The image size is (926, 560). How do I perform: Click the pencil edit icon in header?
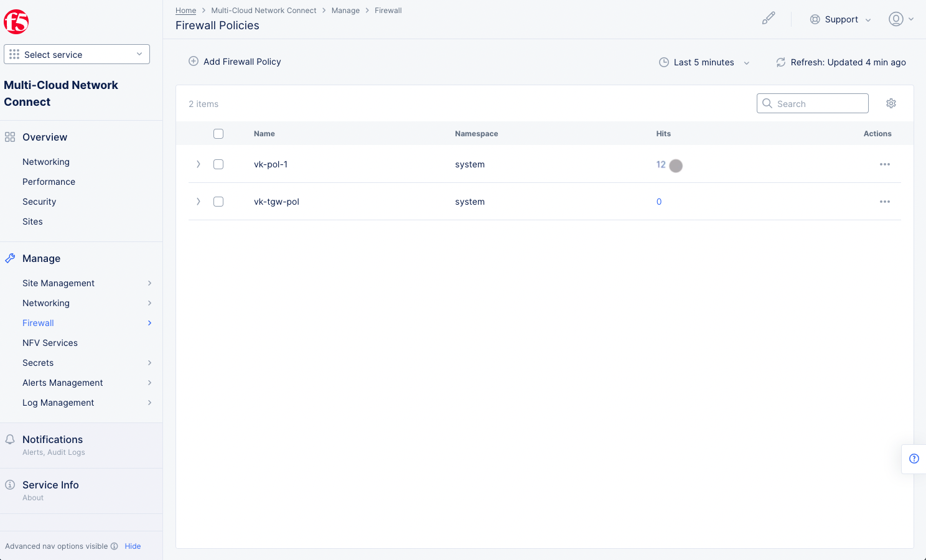[x=769, y=19]
